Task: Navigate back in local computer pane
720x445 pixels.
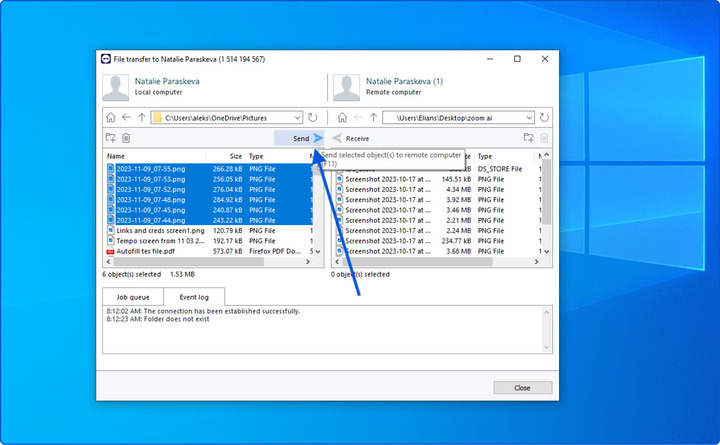Action: (126, 118)
